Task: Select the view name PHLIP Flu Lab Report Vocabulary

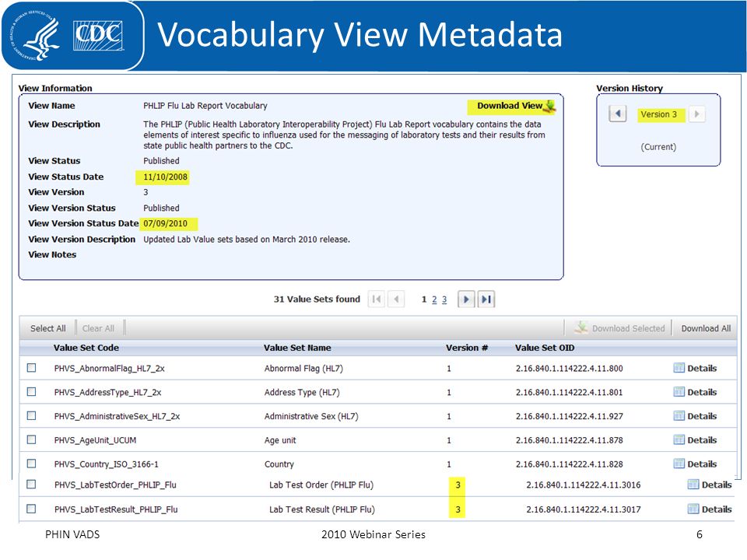Action: point(205,106)
